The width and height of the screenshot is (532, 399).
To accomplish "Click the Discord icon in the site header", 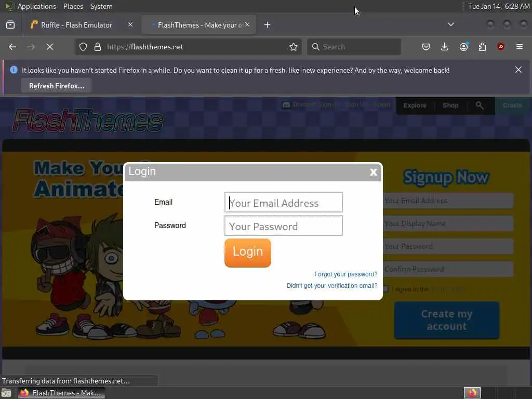I will (286, 105).
